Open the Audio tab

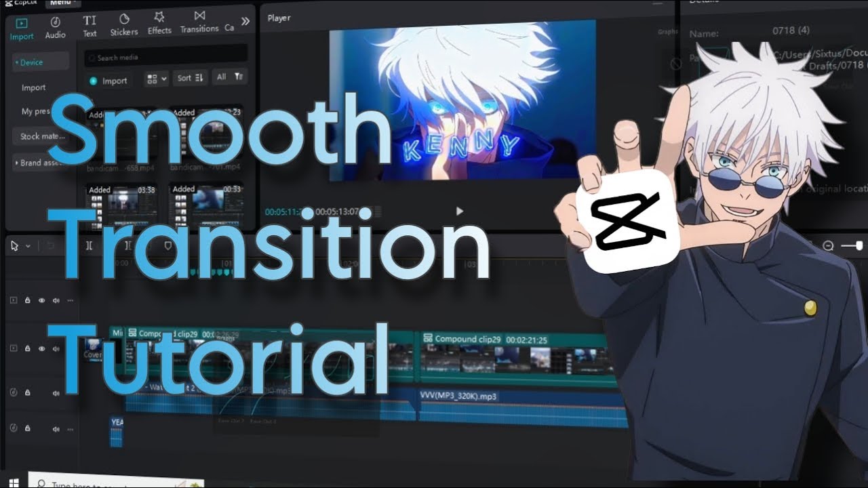pyautogui.click(x=55, y=28)
